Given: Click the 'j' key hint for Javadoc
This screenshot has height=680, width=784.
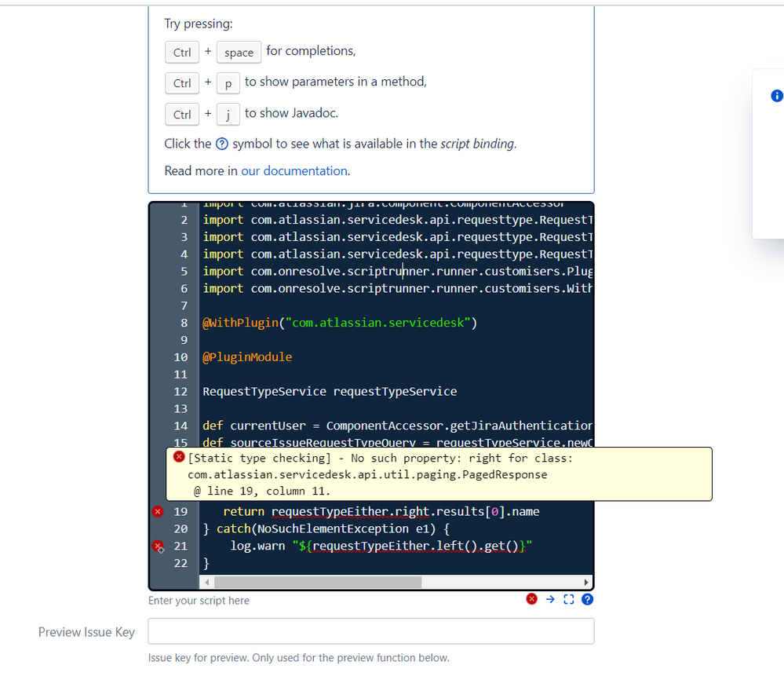Looking at the screenshot, I should 228,114.
